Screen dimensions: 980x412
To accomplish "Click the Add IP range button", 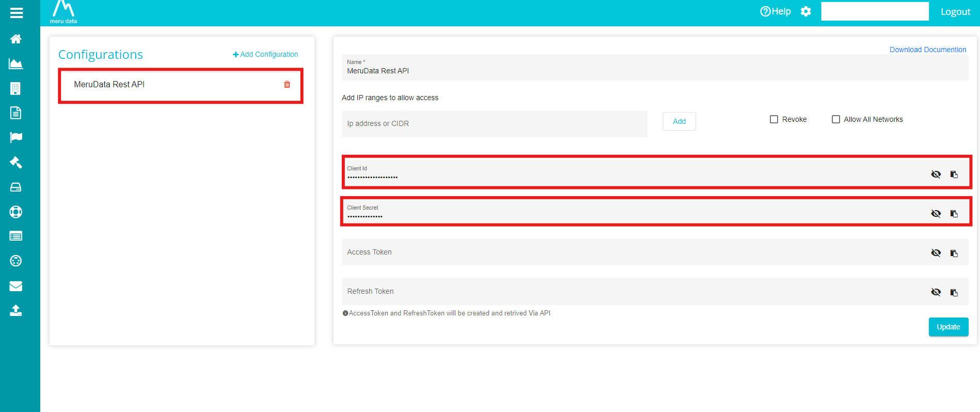I will point(679,121).
